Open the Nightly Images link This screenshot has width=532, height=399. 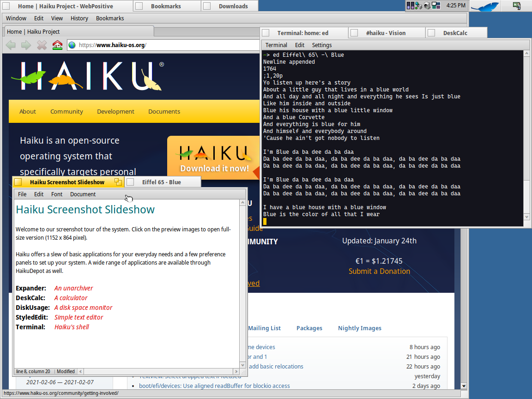tap(360, 328)
